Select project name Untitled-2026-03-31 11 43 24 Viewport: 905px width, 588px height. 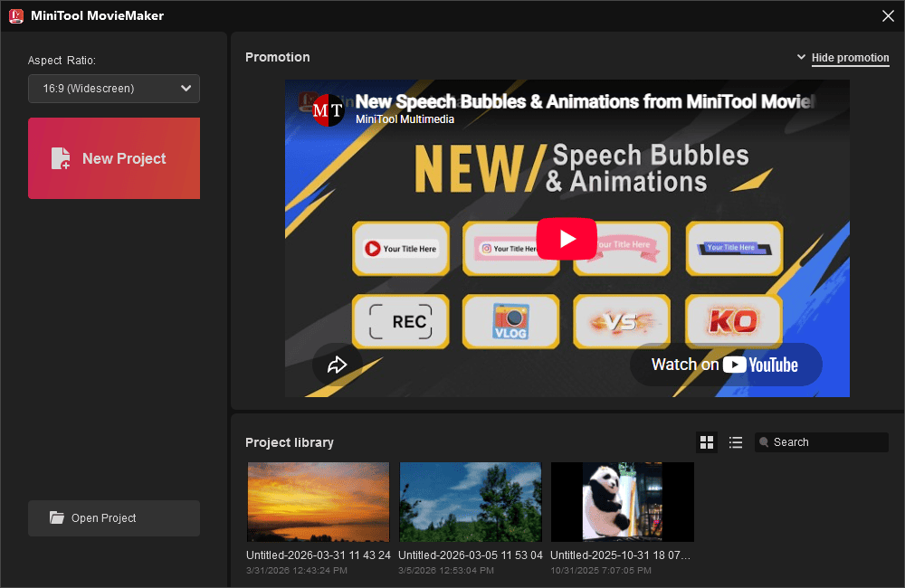coord(319,555)
